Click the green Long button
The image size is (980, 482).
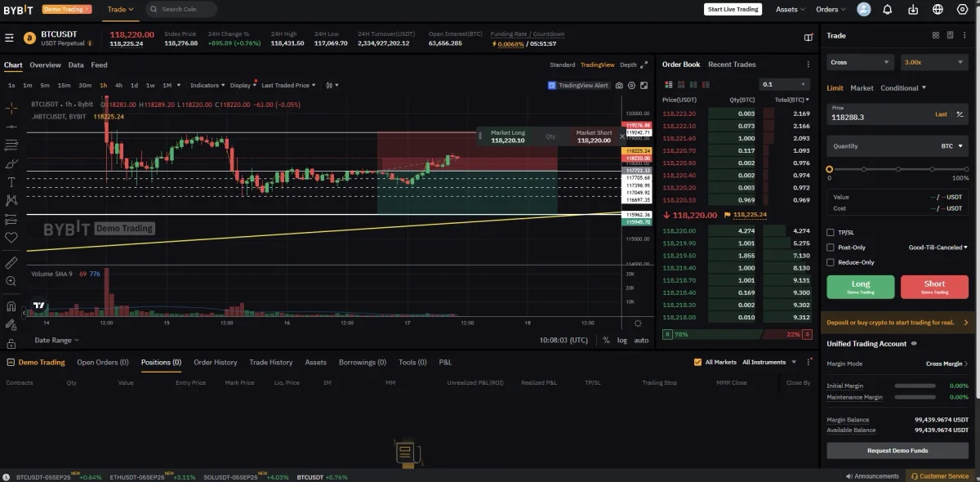[x=861, y=287]
